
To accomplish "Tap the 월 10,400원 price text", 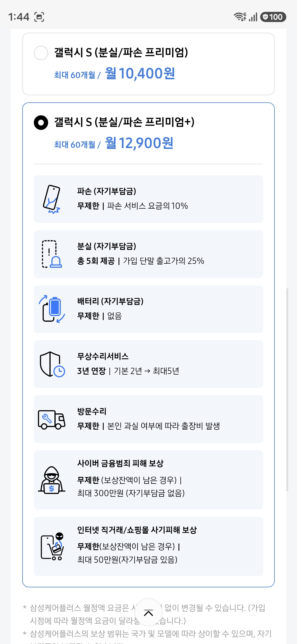I will pos(140,73).
